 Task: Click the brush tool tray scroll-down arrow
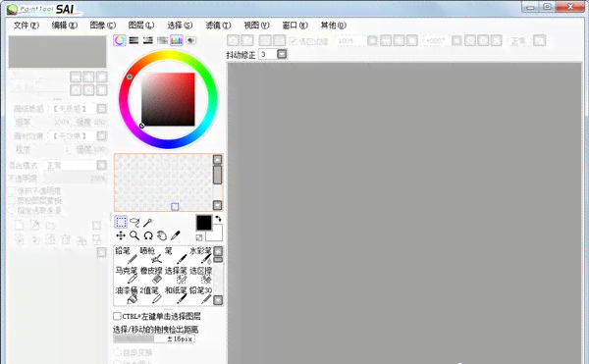[218, 300]
